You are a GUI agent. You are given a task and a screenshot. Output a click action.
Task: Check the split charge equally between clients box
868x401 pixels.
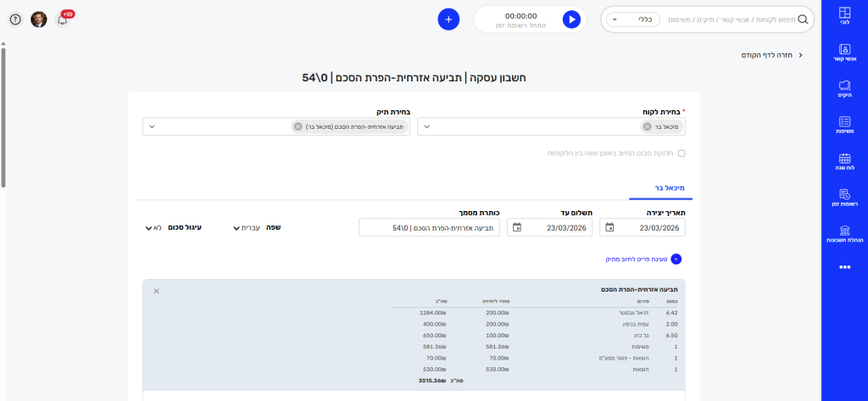coord(680,153)
